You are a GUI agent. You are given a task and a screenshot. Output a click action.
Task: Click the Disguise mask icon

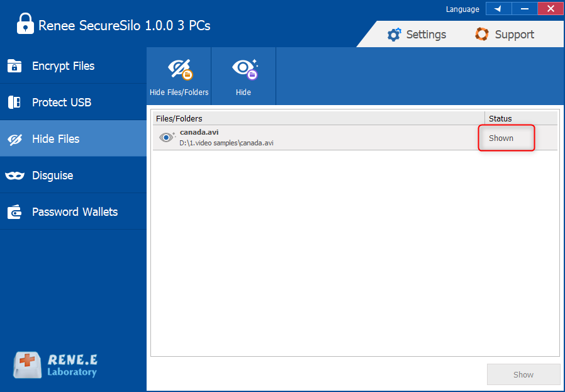click(x=14, y=176)
